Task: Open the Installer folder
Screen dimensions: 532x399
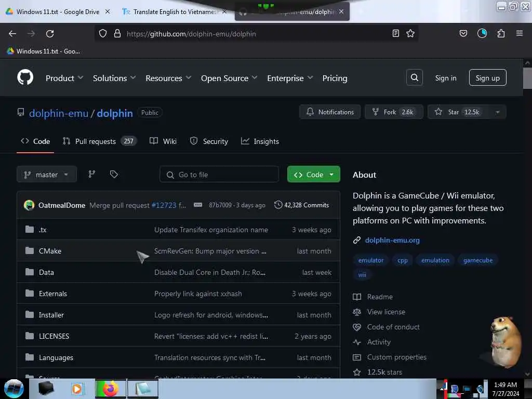Action: click(x=51, y=315)
